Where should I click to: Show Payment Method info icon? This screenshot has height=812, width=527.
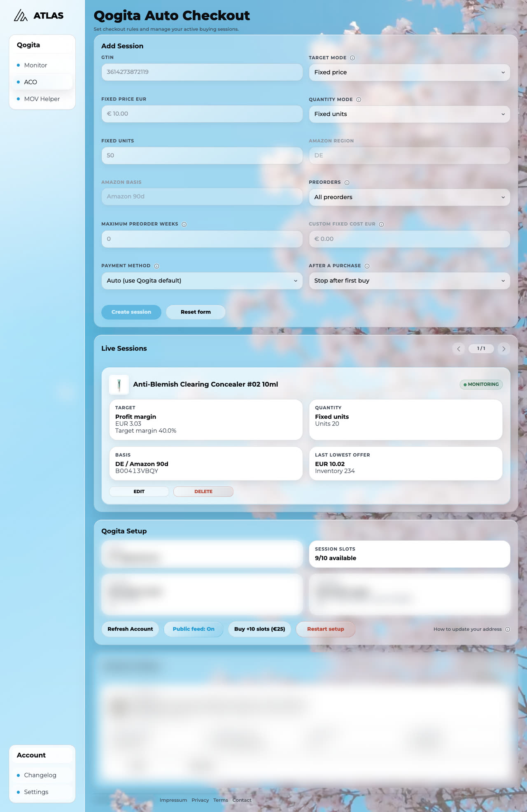[x=156, y=266]
